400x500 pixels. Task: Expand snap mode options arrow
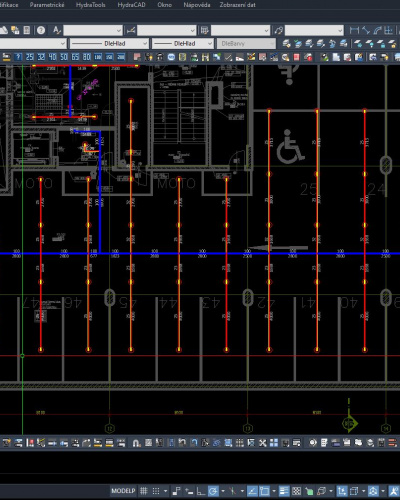165,491
